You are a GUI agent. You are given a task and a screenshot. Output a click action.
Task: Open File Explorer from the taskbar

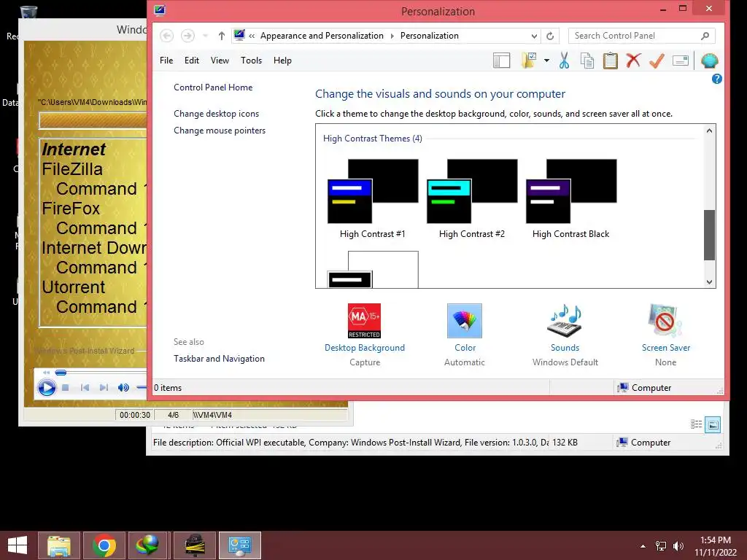pos(58,545)
